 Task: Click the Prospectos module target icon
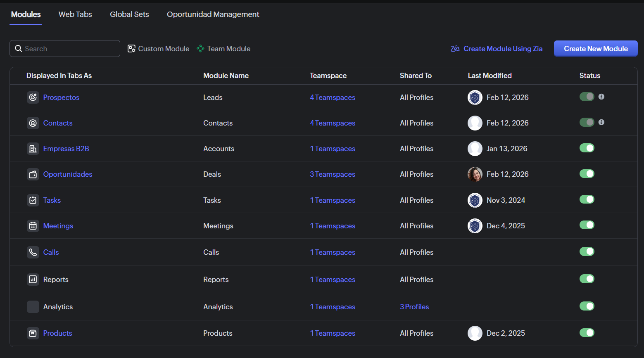click(33, 97)
